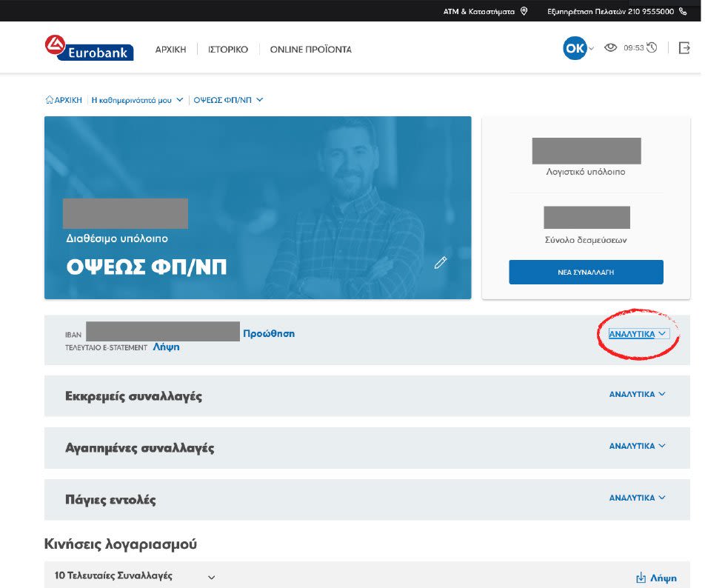This screenshot has height=588, width=705.
Task: Expand ΑΝΑΛΥΤΙΚΑ for IBAN details
Action: click(x=638, y=334)
